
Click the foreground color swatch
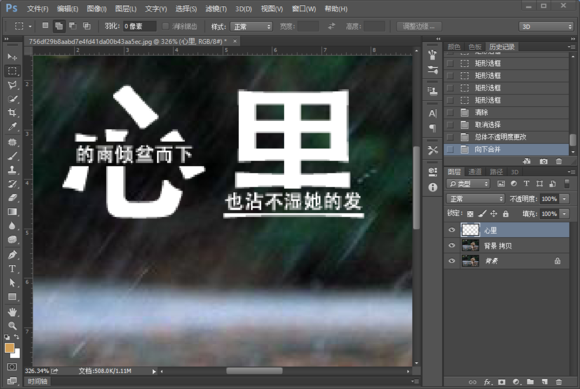9,348
